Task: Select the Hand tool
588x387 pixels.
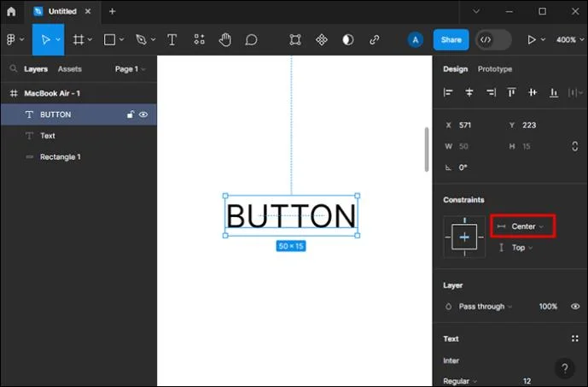Action: tap(225, 39)
